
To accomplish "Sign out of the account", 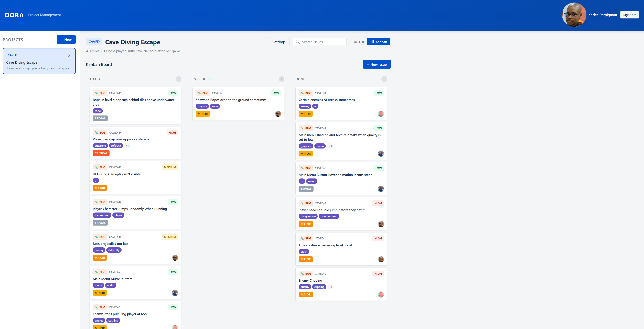I will [x=629, y=15].
